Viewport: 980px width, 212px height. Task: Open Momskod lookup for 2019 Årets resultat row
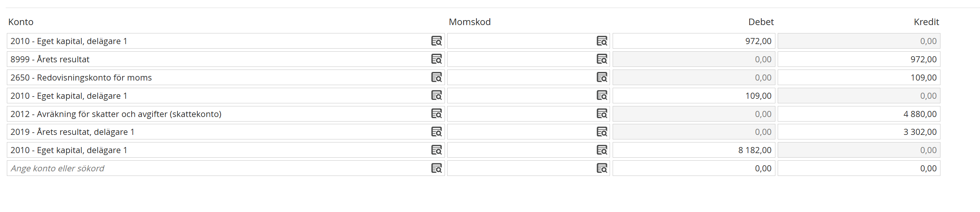click(602, 132)
